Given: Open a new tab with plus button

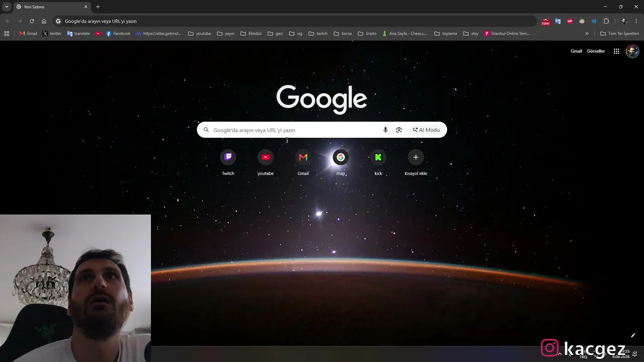Looking at the screenshot, I should pyautogui.click(x=98, y=7).
